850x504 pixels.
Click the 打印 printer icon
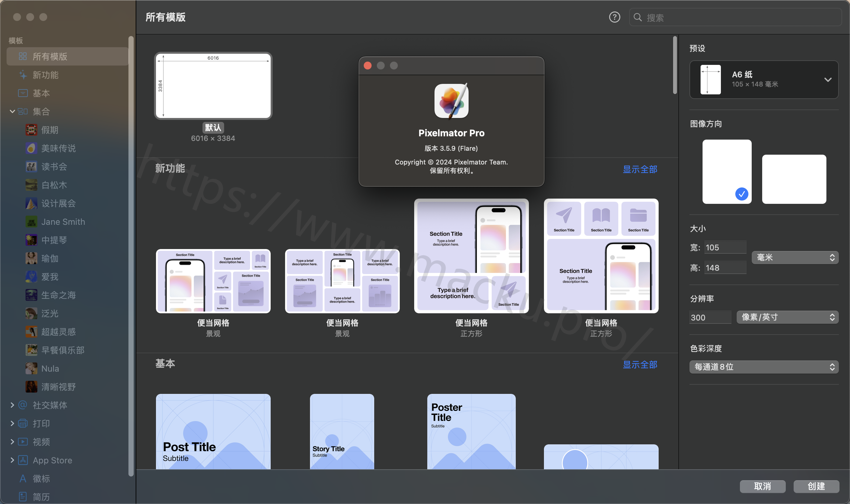23,423
